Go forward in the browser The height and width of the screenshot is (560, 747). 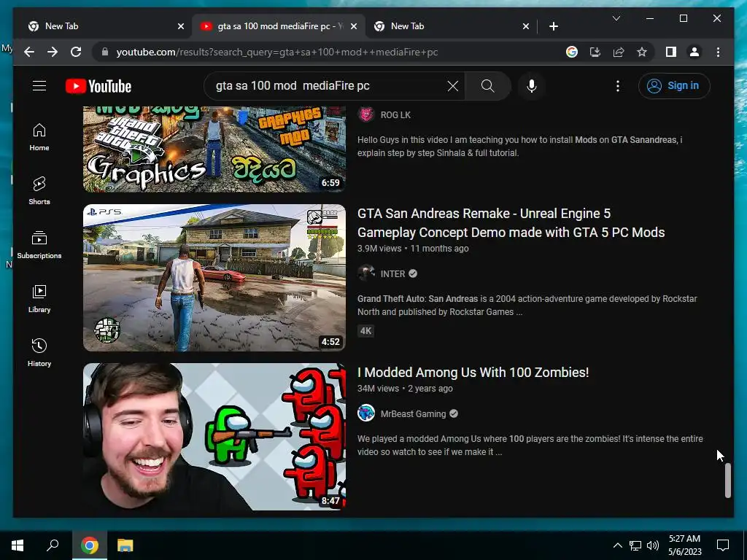(x=53, y=52)
